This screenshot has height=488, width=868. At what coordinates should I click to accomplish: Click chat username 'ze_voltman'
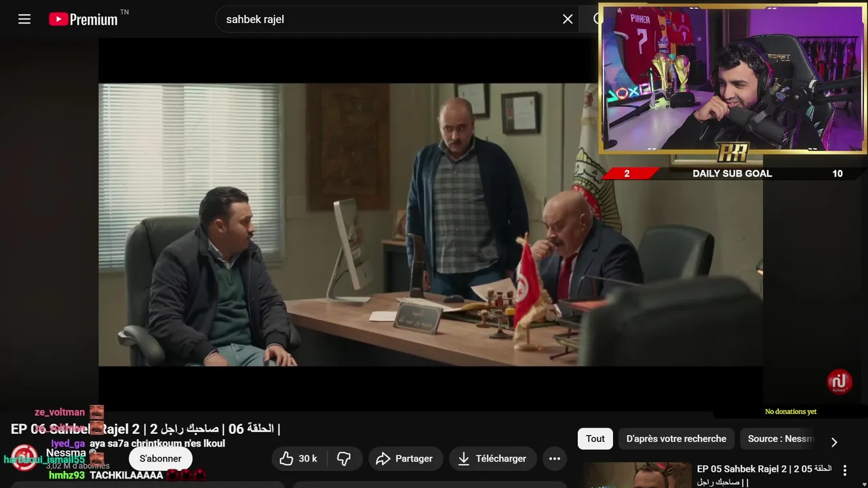[60, 412]
